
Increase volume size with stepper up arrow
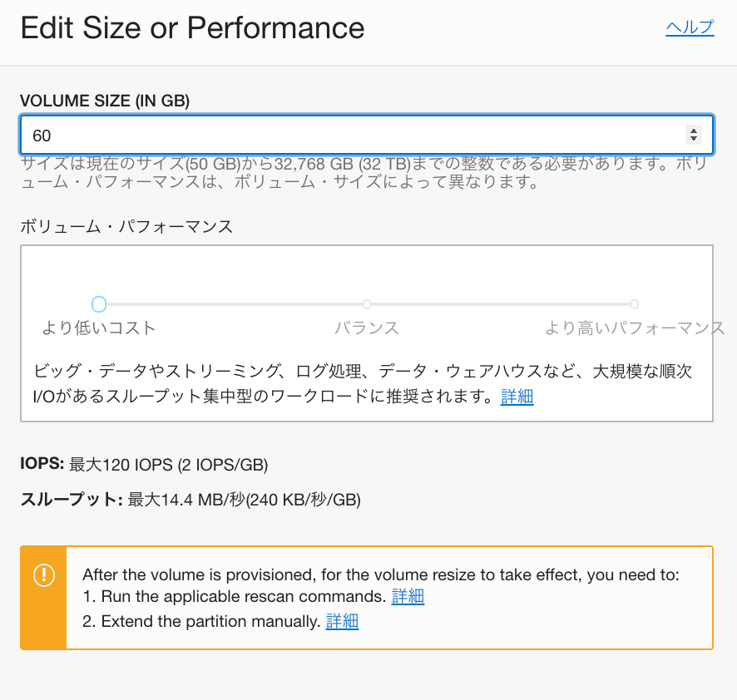pyautogui.click(x=693, y=131)
